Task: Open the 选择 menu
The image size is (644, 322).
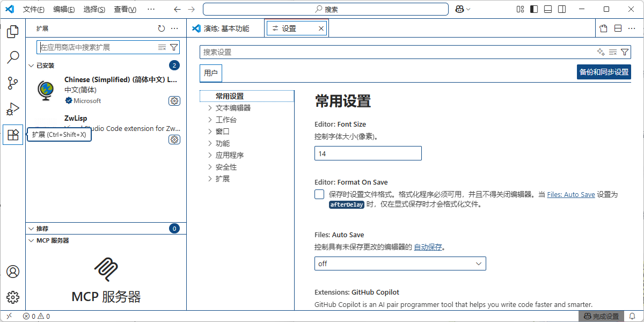Action: [95, 9]
